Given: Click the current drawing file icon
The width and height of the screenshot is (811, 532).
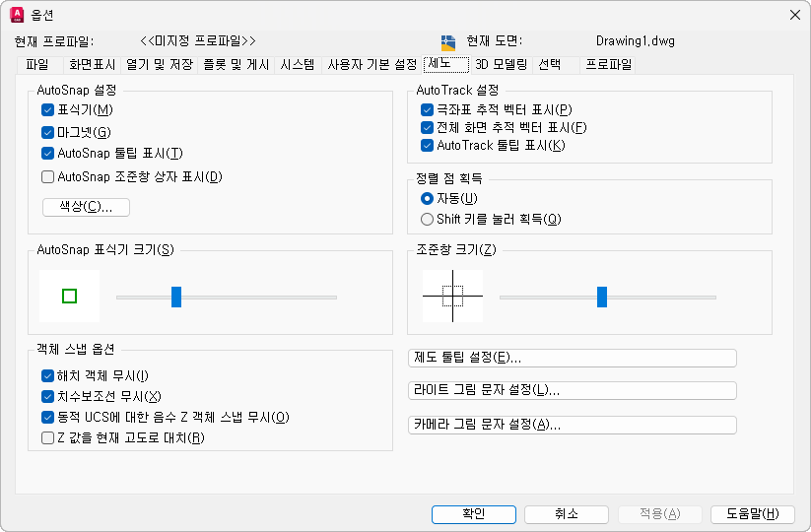Looking at the screenshot, I should pos(448,42).
